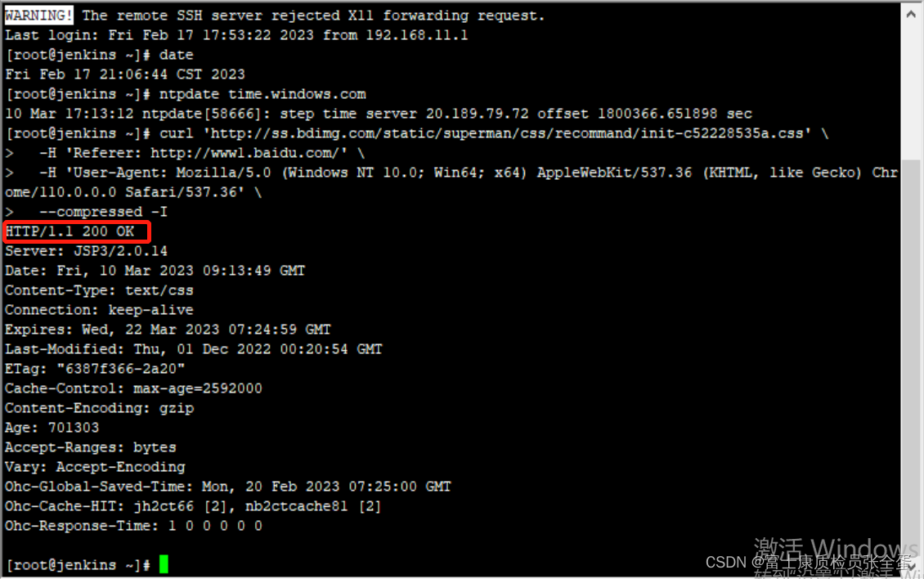Click the ETag value "6387f366-2a20"
The height and width of the screenshot is (579, 924).
click(121, 369)
